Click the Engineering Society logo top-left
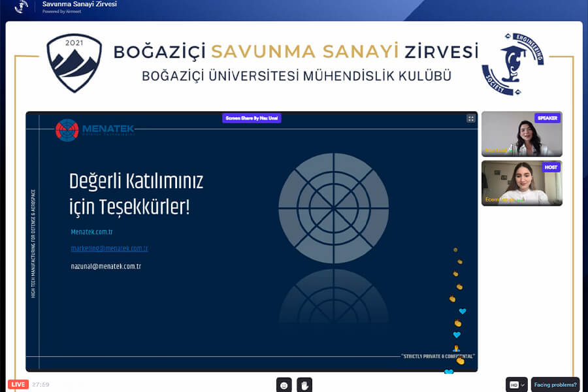 pos(22,7)
